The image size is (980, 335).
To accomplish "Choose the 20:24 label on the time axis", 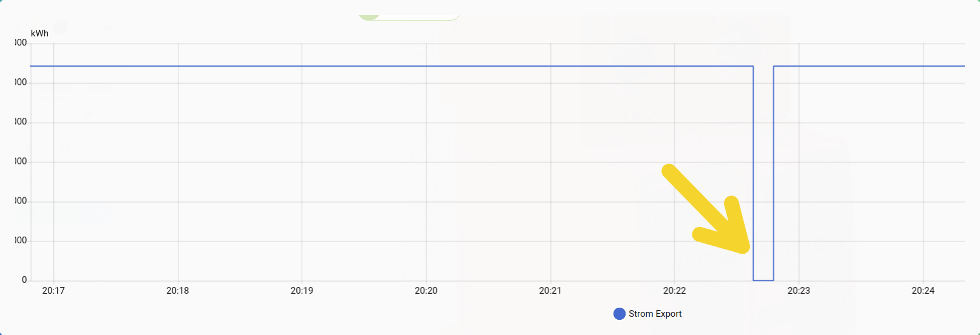I will pyautogui.click(x=923, y=291).
